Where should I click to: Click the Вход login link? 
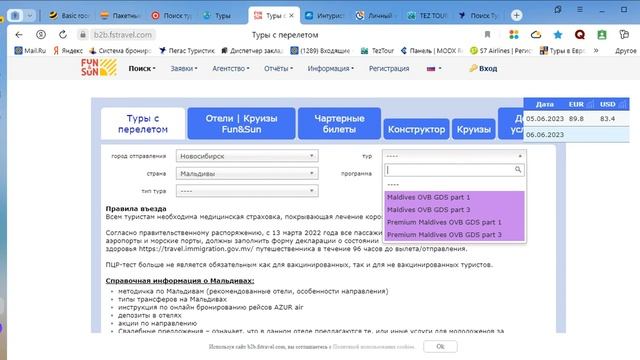coord(483,69)
